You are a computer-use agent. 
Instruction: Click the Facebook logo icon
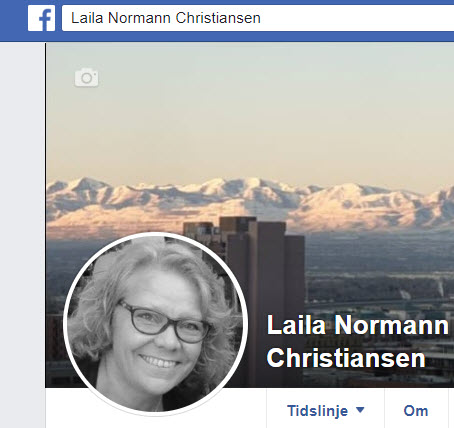coord(42,18)
